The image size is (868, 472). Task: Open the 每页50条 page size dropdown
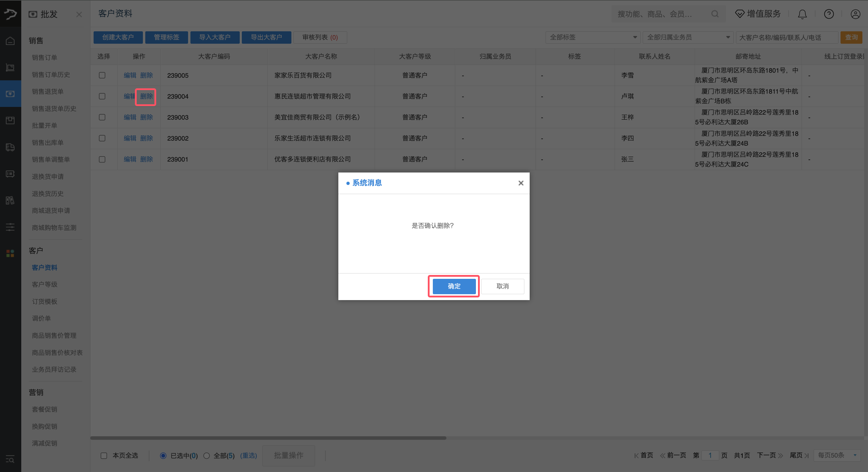point(837,455)
